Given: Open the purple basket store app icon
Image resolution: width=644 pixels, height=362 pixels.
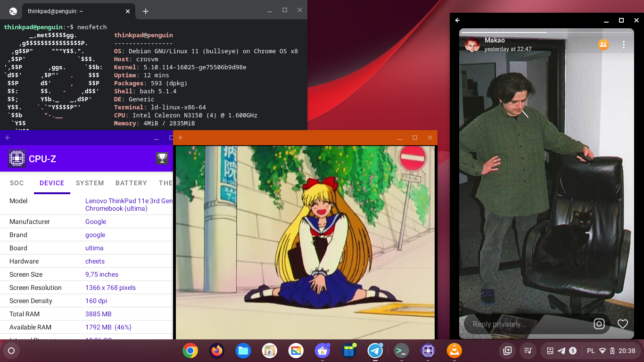Looking at the screenshot, I should [322, 351].
